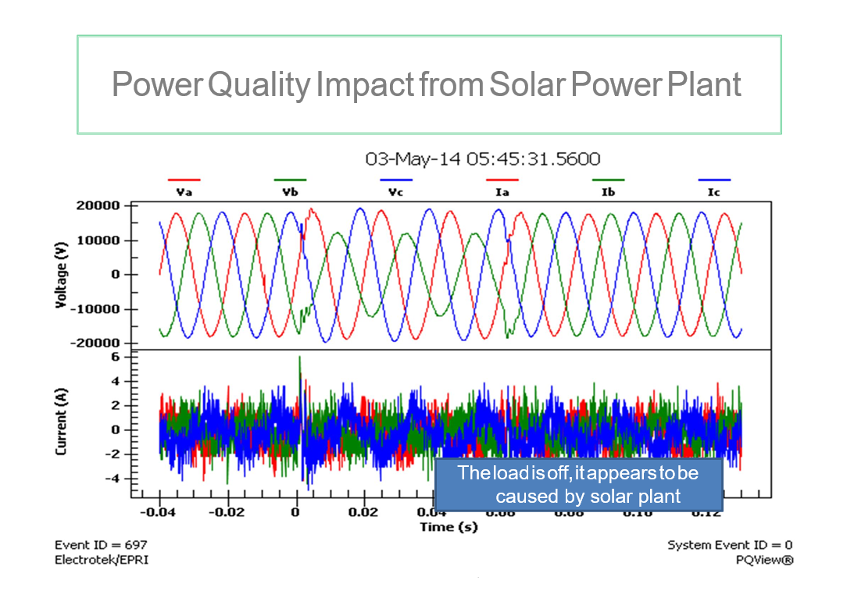This screenshot has height=616, width=847.
Task: Click the blue Ic legend line
Action: pyautogui.click(x=713, y=180)
